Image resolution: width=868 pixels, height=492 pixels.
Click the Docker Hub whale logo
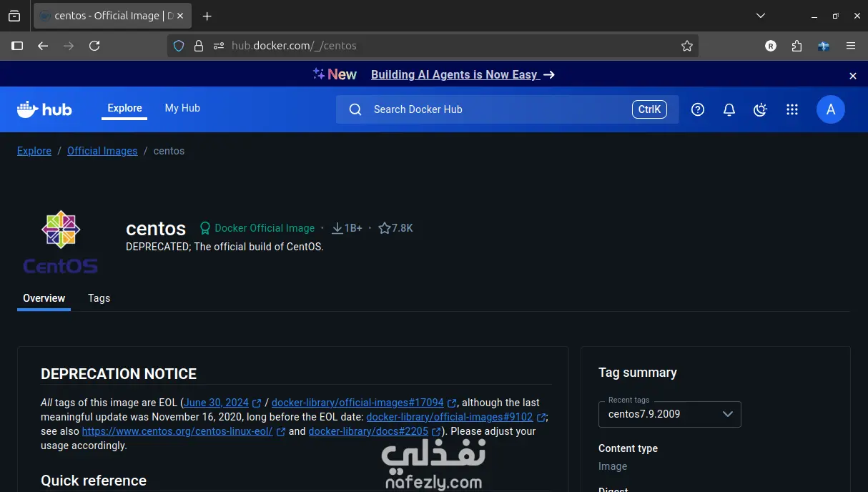pos(44,109)
